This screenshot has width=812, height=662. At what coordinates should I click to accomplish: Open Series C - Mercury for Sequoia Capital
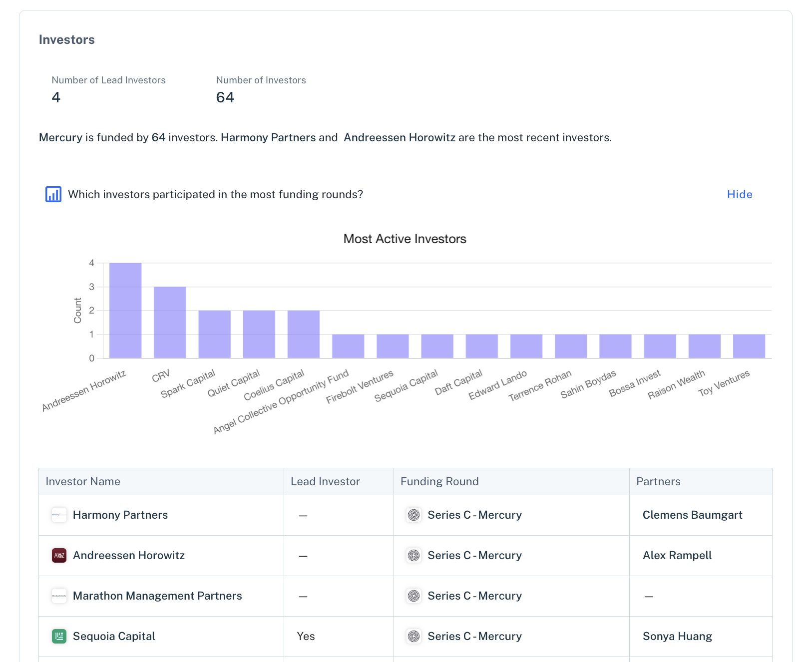[x=474, y=636]
